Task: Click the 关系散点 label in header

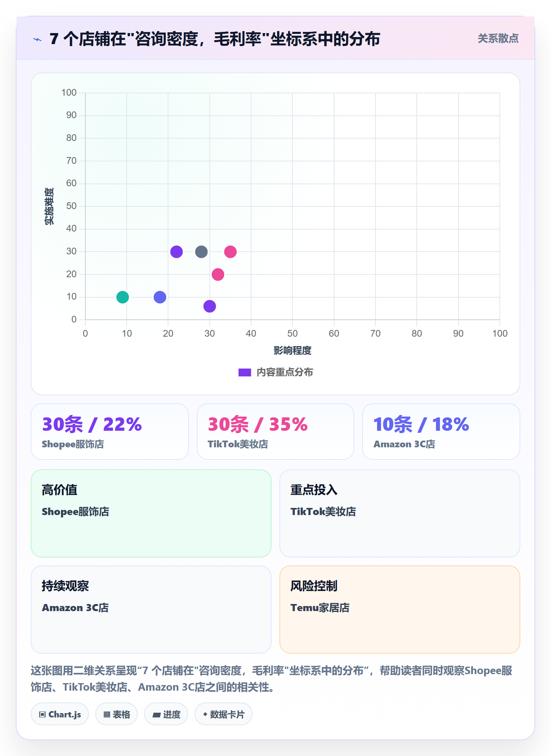Action: (x=498, y=39)
